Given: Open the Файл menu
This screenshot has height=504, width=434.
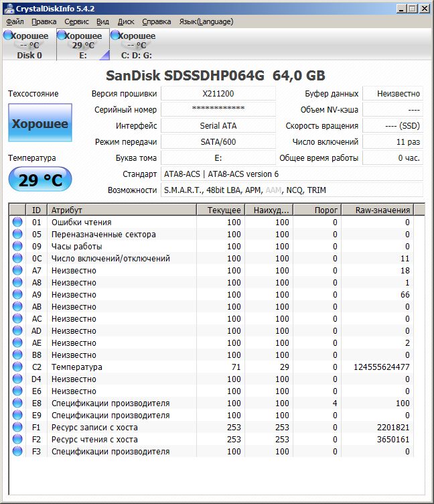Looking at the screenshot, I should click(x=15, y=21).
